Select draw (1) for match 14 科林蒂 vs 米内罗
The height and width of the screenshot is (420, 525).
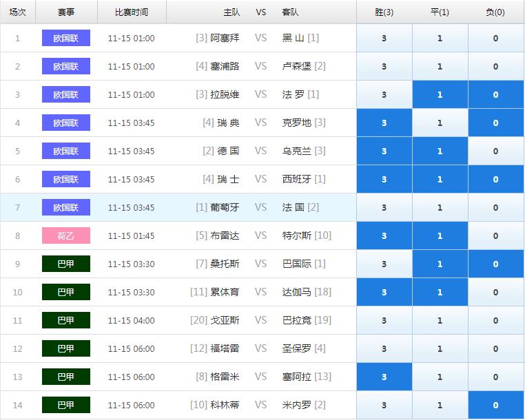point(440,405)
